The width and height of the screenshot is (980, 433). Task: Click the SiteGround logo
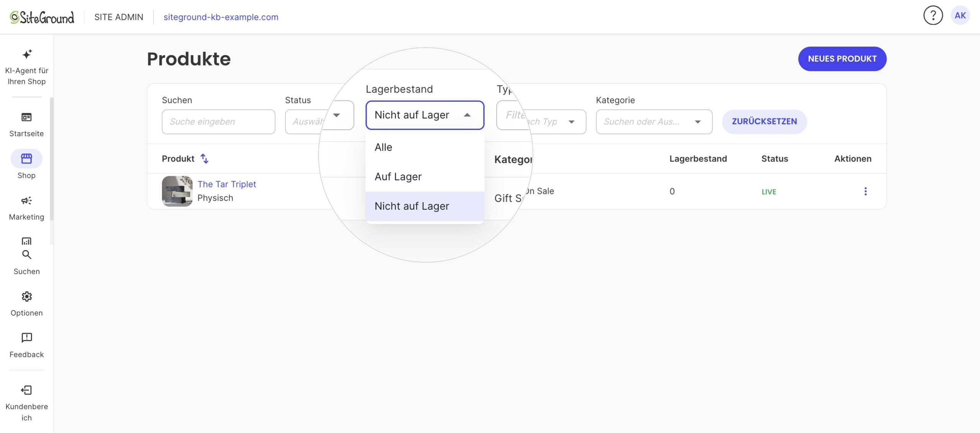(x=42, y=17)
